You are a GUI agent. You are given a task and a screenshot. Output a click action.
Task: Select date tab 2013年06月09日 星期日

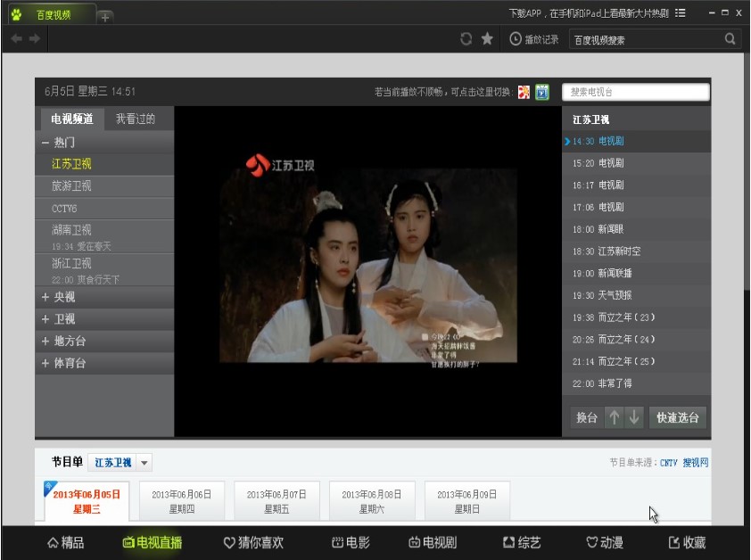(467, 501)
